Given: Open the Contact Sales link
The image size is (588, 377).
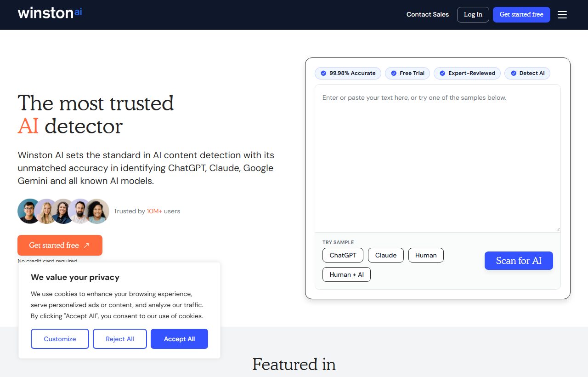Looking at the screenshot, I should tap(428, 14).
